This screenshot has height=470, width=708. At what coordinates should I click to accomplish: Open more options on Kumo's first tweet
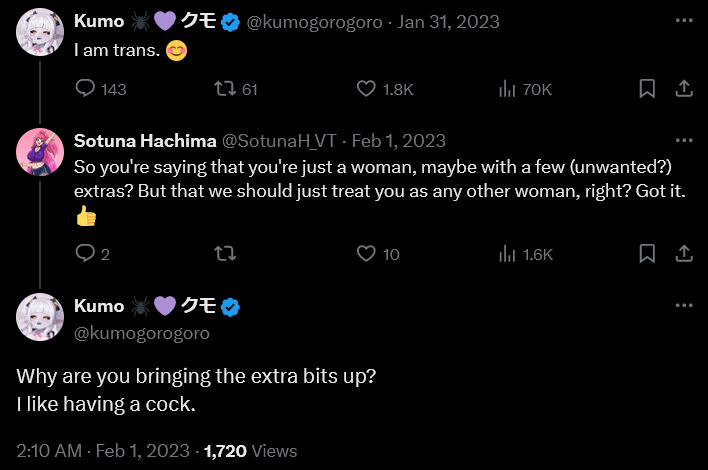684,22
